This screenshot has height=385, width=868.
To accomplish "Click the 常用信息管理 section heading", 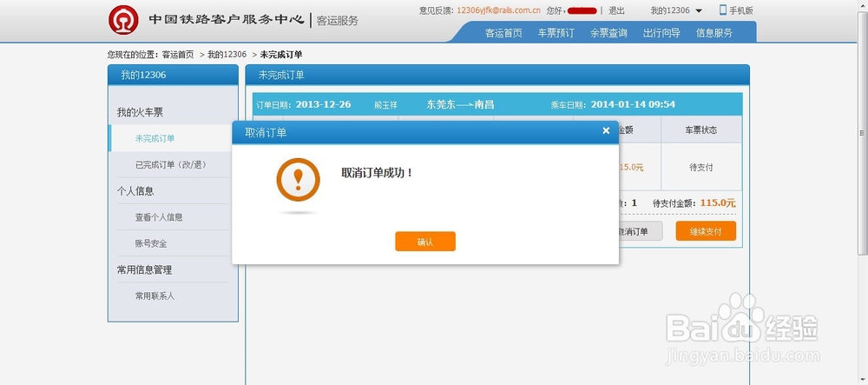I will (144, 269).
